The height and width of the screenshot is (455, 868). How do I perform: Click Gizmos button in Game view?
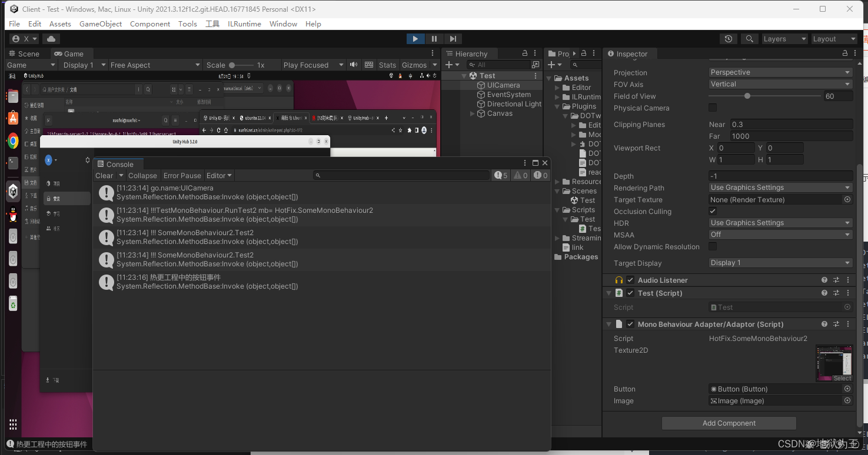(414, 65)
